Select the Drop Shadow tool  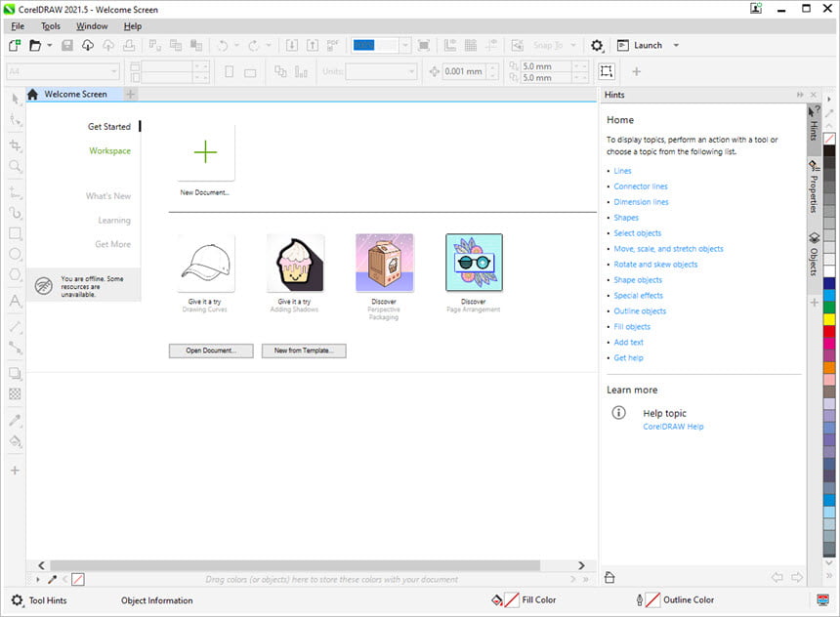(15, 373)
